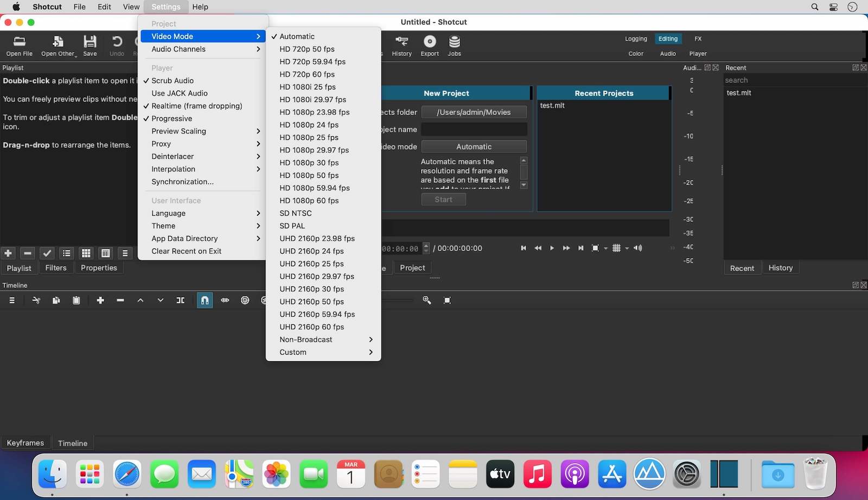Select Automatic video mode in the submenu
The height and width of the screenshot is (500, 868).
pyautogui.click(x=323, y=36)
